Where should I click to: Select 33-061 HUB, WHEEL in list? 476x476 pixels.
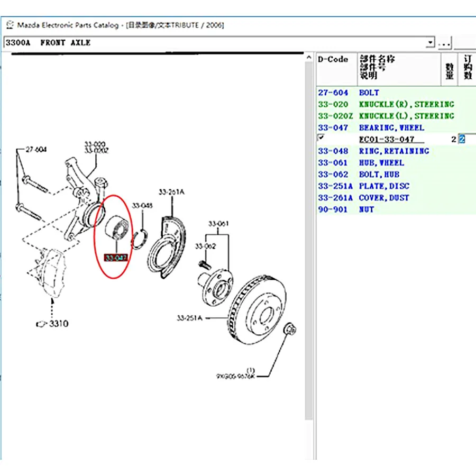[x=381, y=162]
